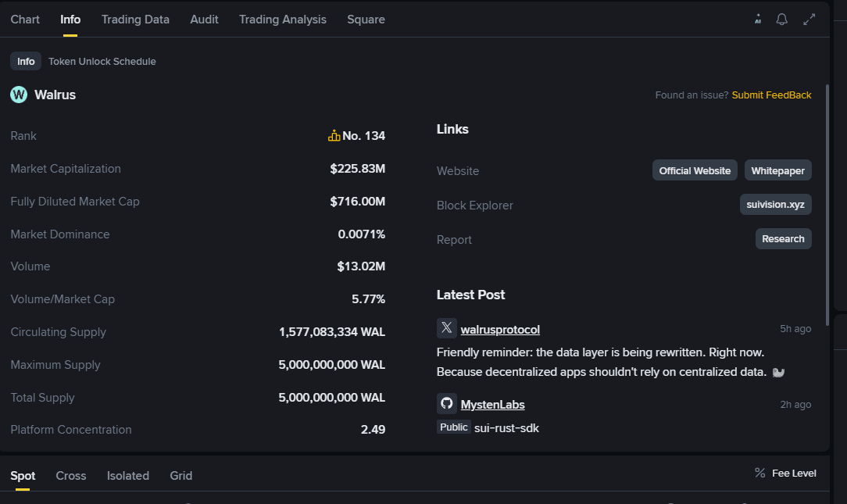Open the Square tab
847x504 pixels.
(366, 20)
